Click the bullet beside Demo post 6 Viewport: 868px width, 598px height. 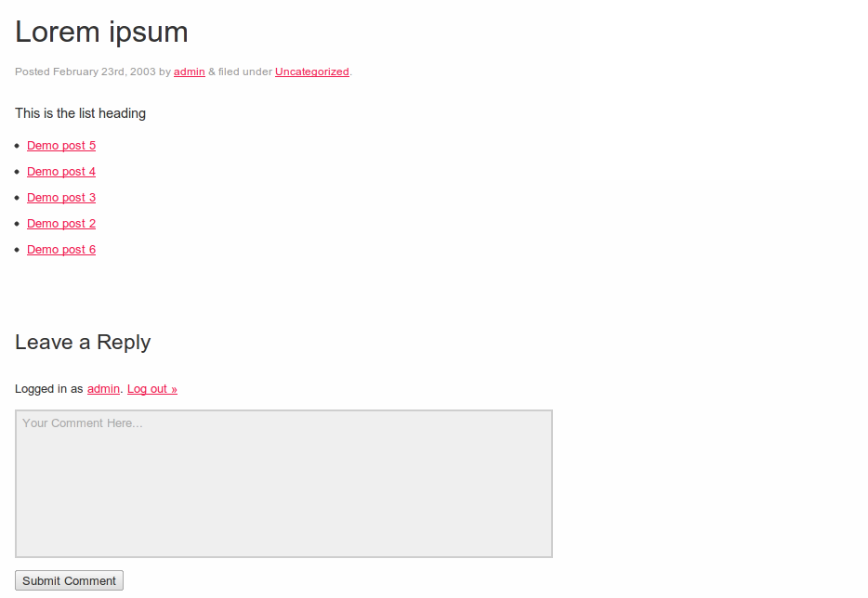18,250
